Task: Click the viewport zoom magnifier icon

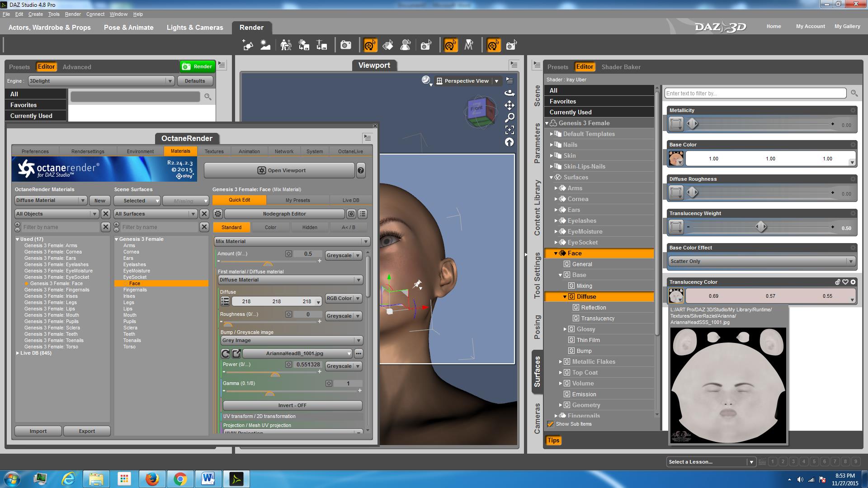Action: 509,118
